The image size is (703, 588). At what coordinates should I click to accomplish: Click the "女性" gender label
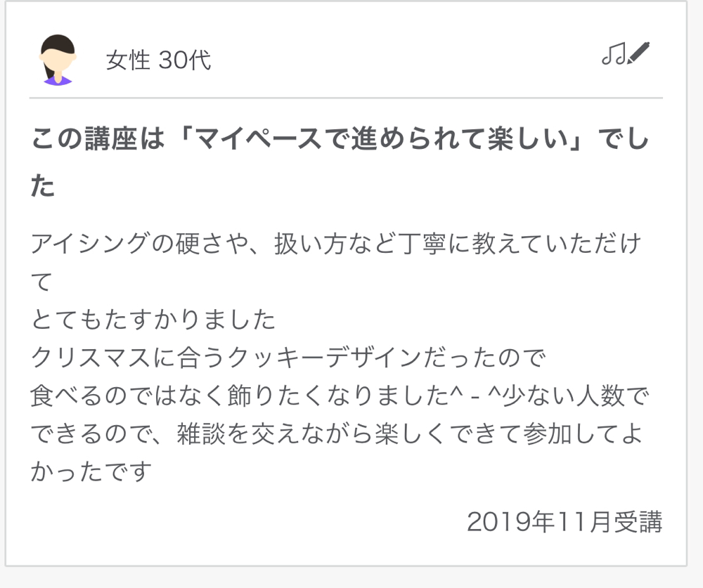128,60
